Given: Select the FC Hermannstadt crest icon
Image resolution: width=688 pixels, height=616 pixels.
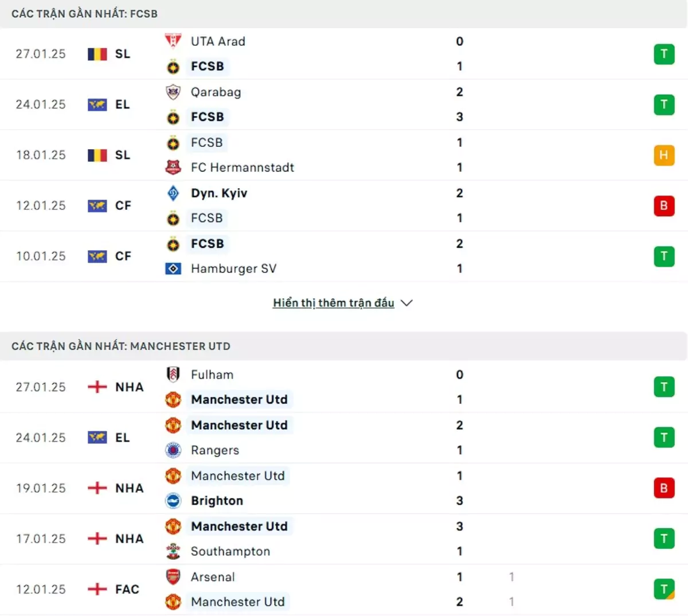Looking at the screenshot, I should (x=173, y=167).
